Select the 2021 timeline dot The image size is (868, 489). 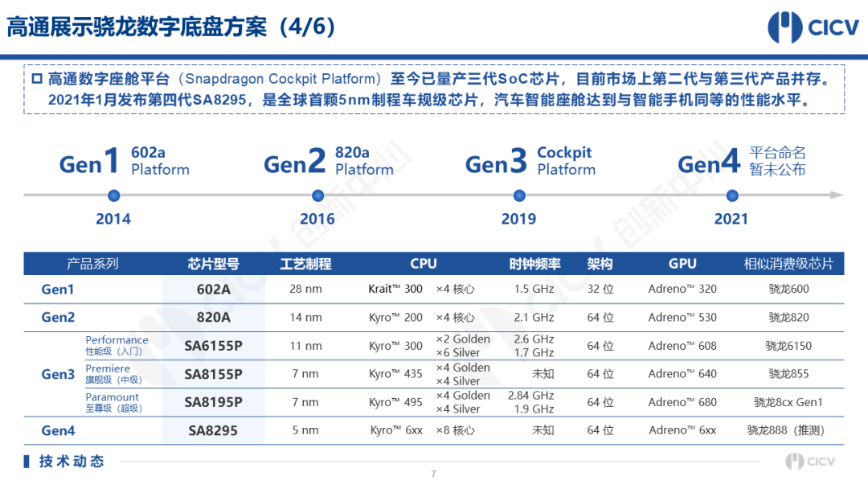tap(731, 195)
